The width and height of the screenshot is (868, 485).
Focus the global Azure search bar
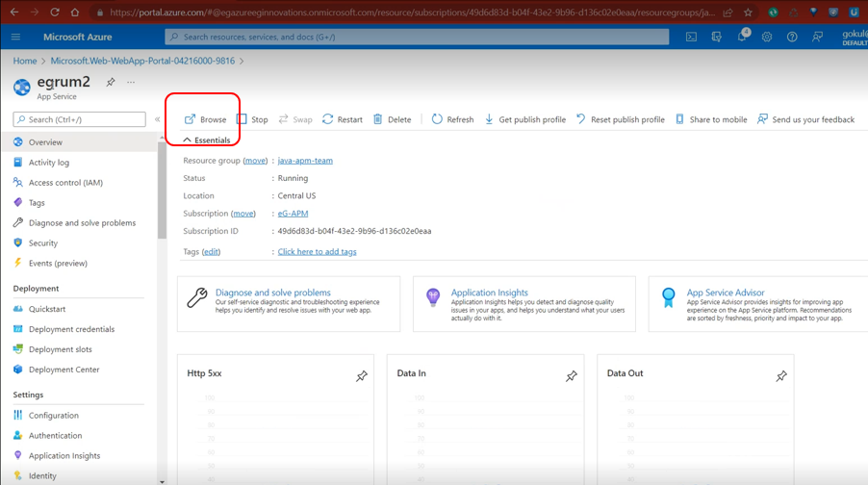coord(417,37)
